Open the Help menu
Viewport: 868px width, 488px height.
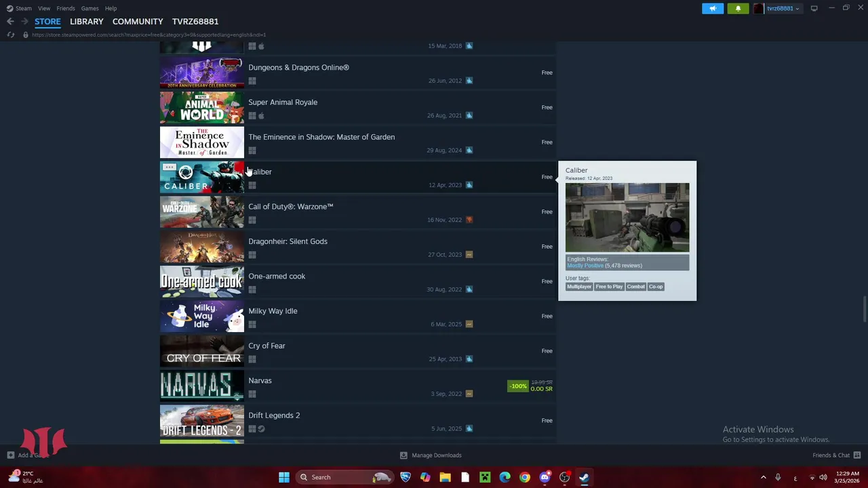(111, 8)
